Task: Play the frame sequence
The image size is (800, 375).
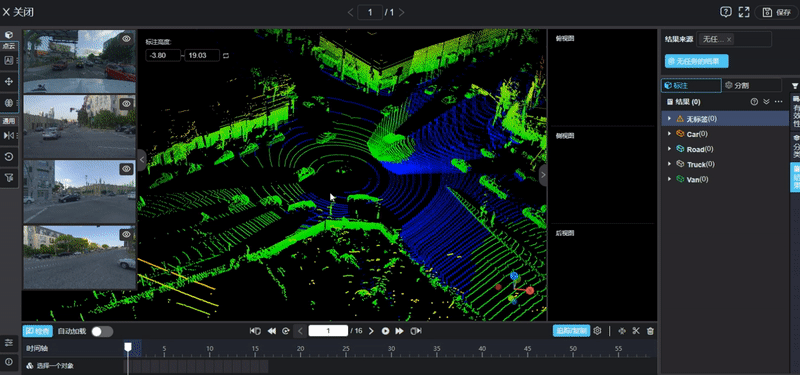Action: point(385,331)
